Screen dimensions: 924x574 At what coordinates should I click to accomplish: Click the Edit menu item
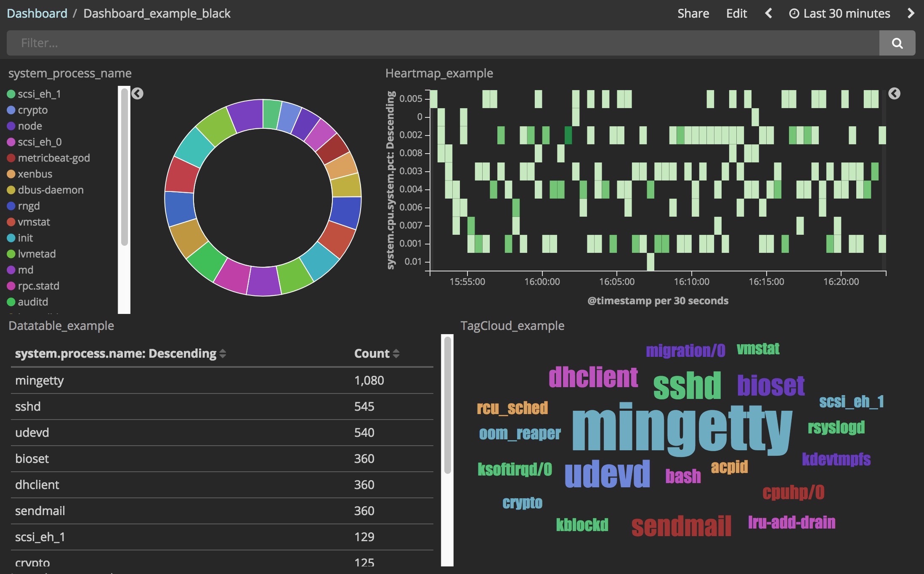pos(736,13)
